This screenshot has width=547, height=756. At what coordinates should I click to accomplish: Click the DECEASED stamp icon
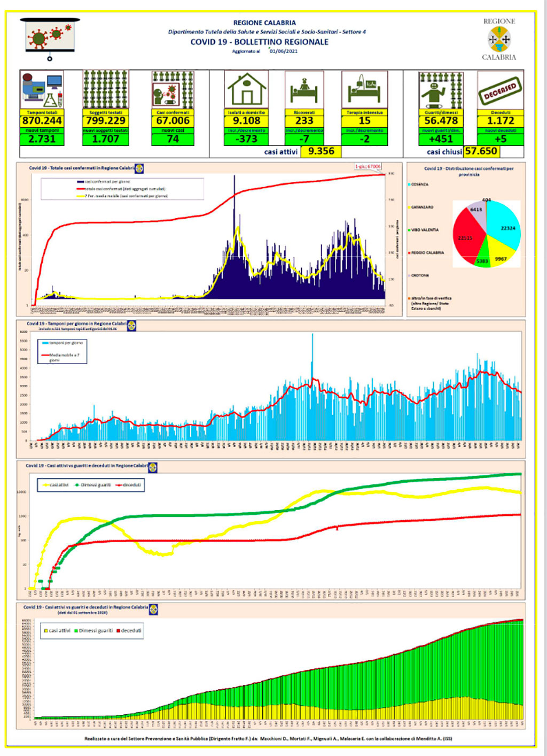tap(501, 90)
